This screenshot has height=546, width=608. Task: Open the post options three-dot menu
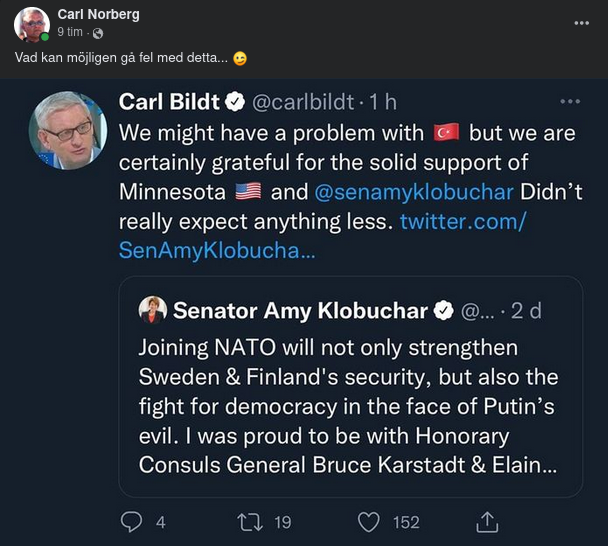[x=582, y=23]
